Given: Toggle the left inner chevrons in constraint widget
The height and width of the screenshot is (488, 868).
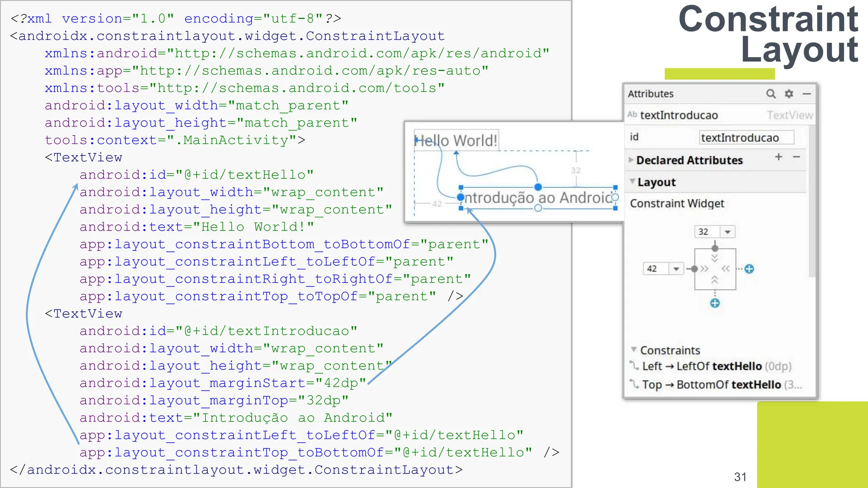Looking at the screenshot, I should click(704, 269).
